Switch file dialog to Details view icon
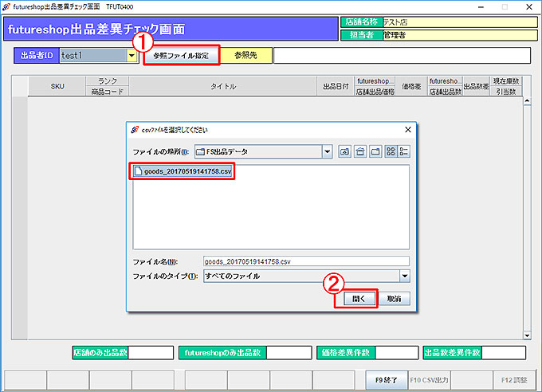 point(404,151)
